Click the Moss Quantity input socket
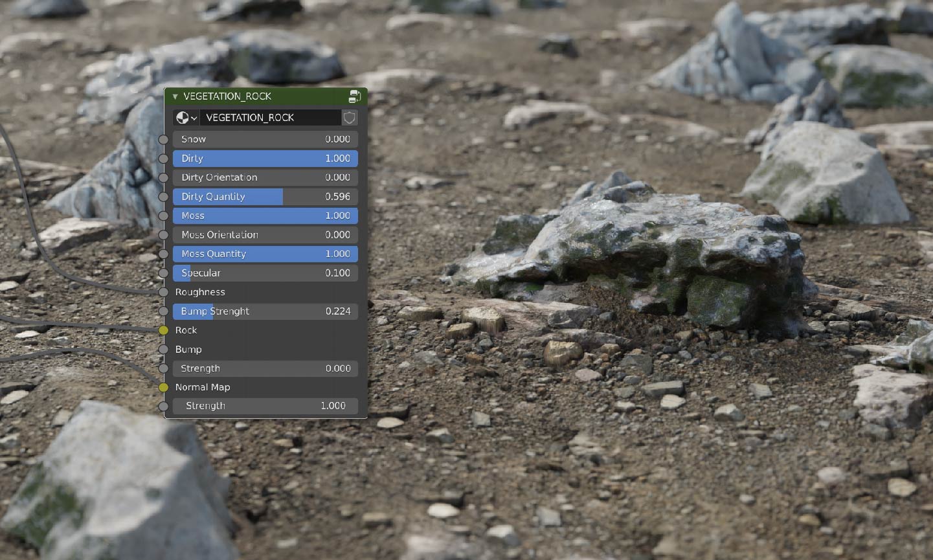The width and height of the screenshot is (933, 560). 164,254
